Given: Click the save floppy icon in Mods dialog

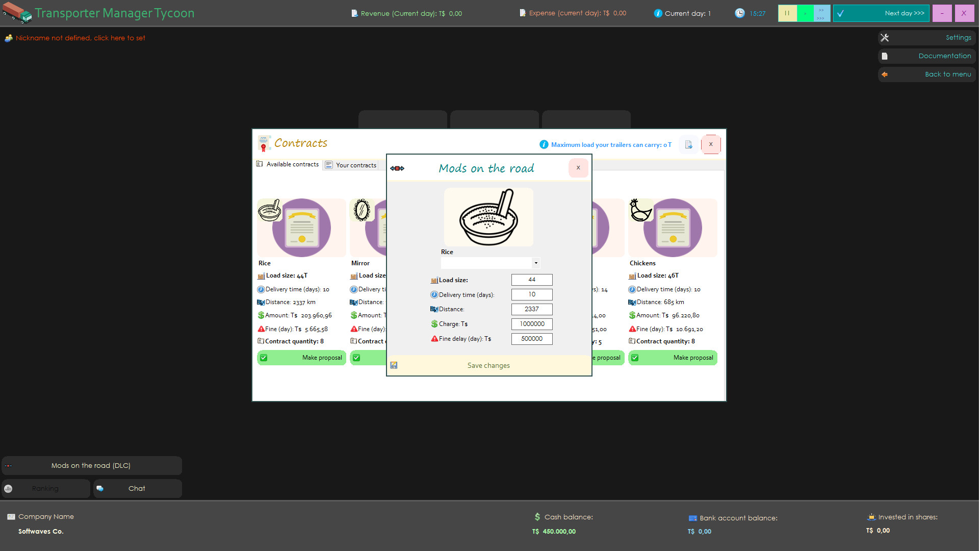Looking at the screenshot, I should (394, 365).
